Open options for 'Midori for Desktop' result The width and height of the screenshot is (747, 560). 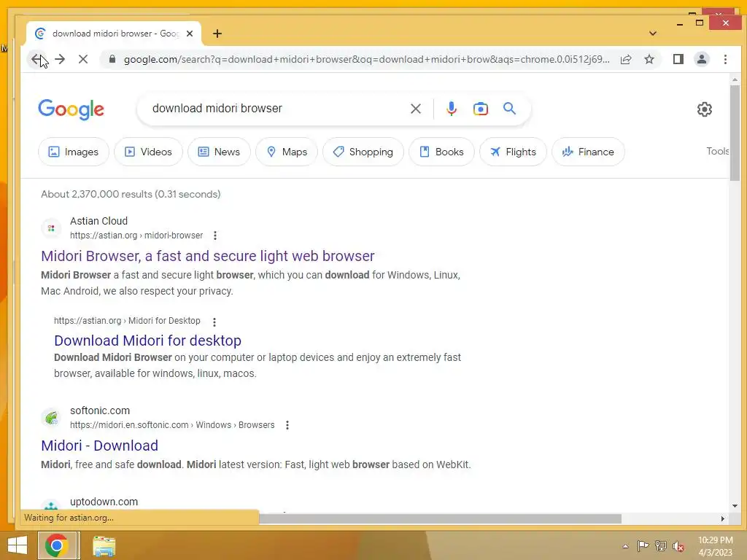[x=214, y=322]
